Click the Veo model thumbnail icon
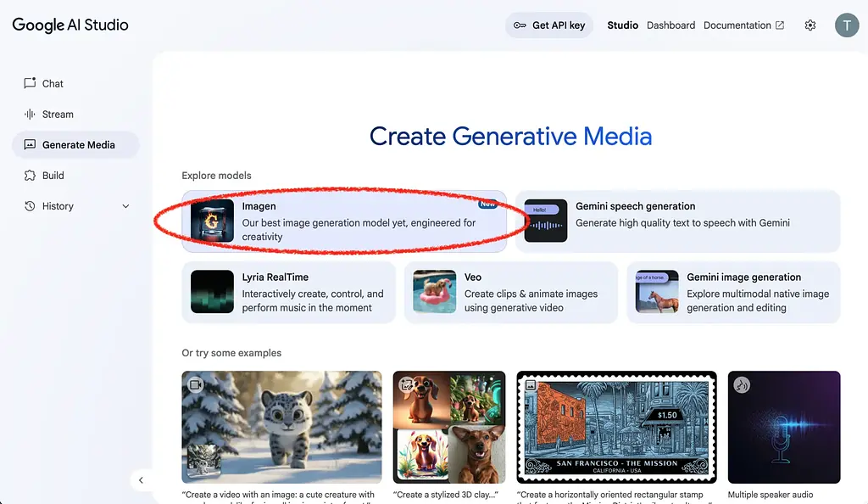 [434, 292]
